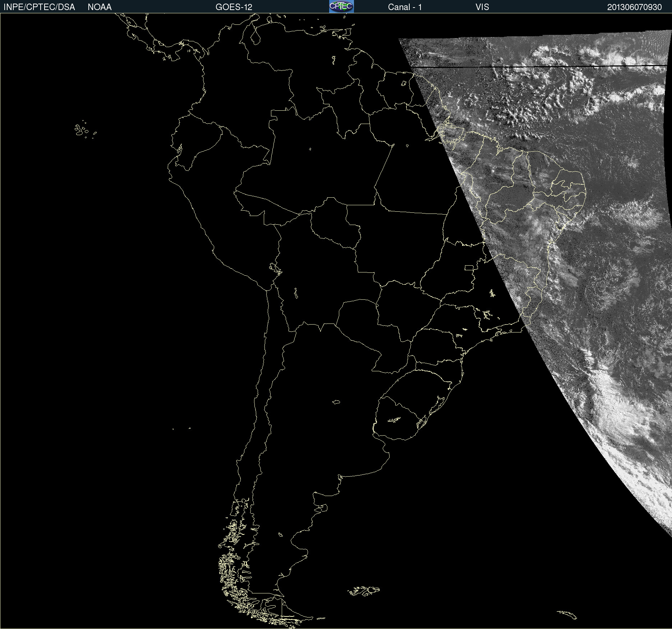Viewport: 672px width, 629px height.
Task: Select the Canal - 1 label
Action: pyautogui.click(x=405, y=7)
